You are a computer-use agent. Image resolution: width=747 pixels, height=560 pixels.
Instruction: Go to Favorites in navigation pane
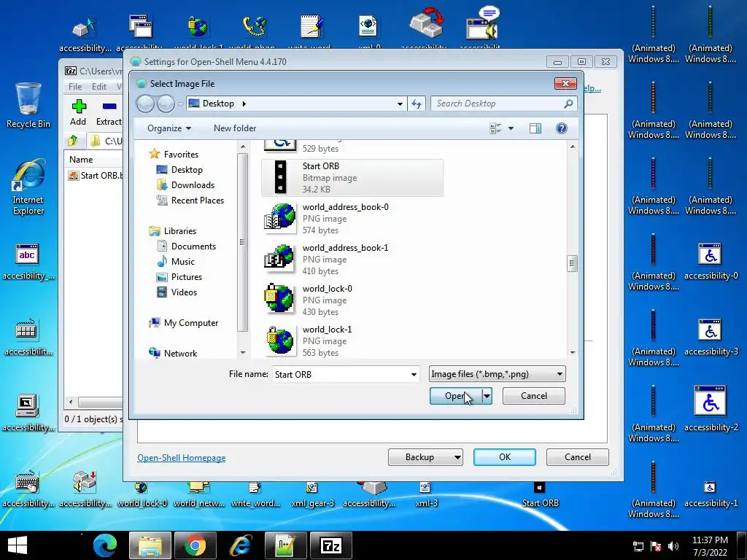(x=174, y=155)
